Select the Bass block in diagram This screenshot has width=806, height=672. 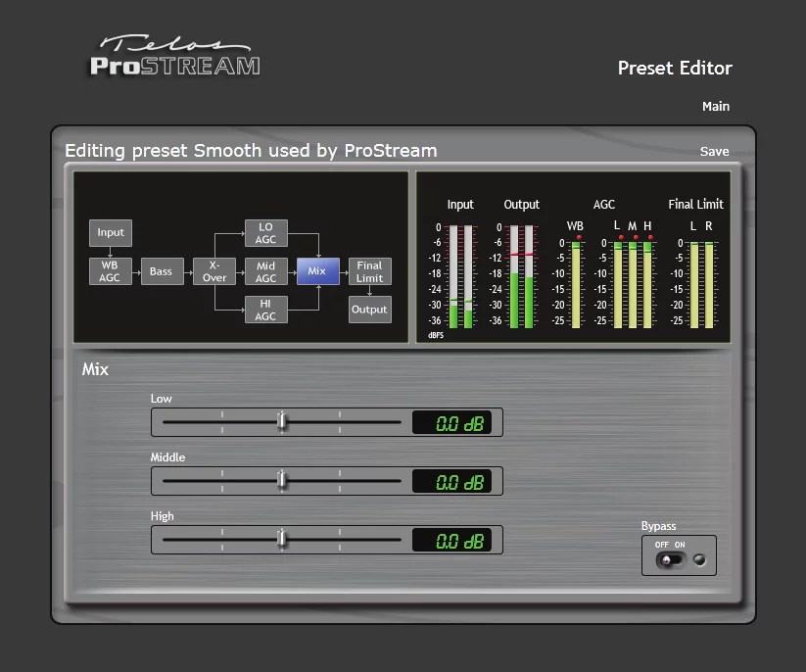pos(162,271)
